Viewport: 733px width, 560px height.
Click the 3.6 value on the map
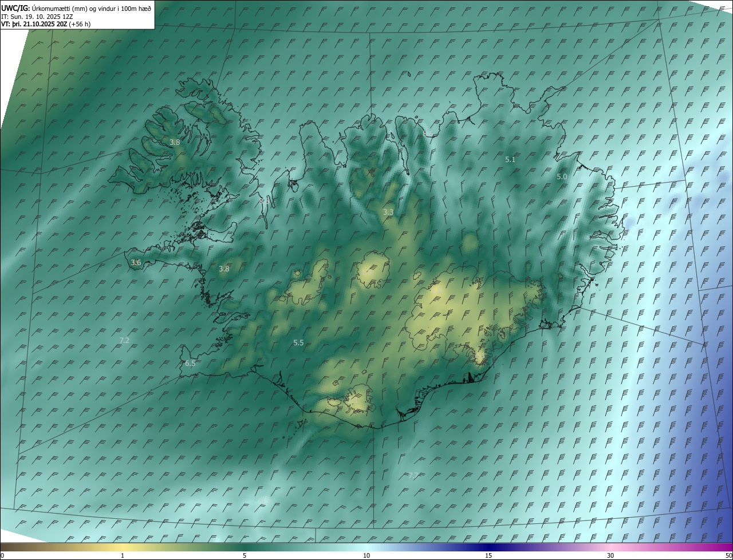point(136,262)
